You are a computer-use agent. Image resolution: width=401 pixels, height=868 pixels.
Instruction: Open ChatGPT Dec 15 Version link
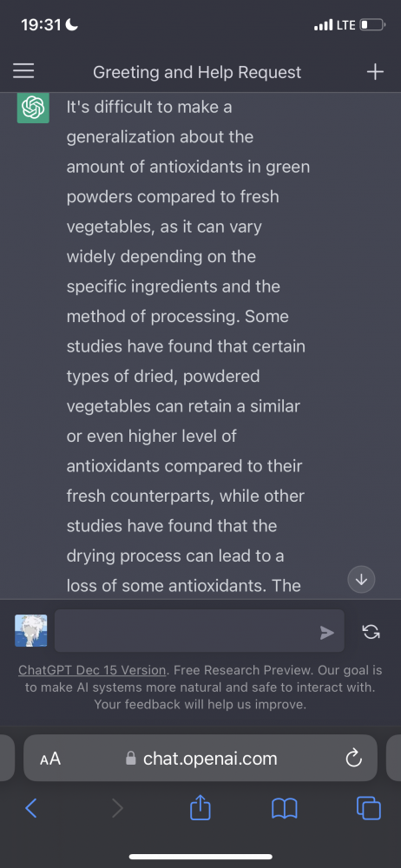click(93, 670)
